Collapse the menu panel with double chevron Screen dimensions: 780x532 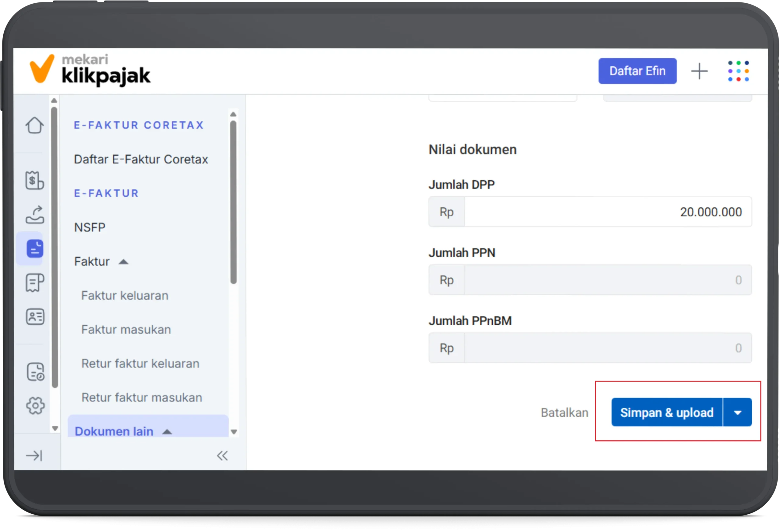tap(222, 456)
